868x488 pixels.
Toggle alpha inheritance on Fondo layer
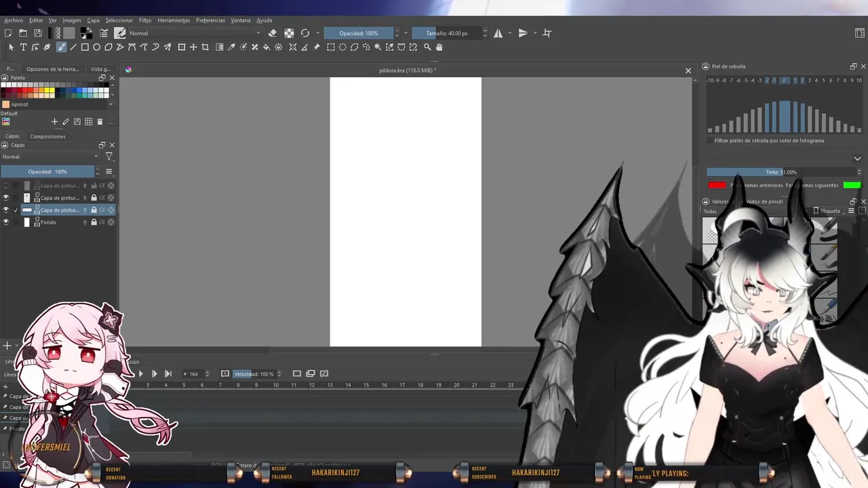tap(102, 222)
